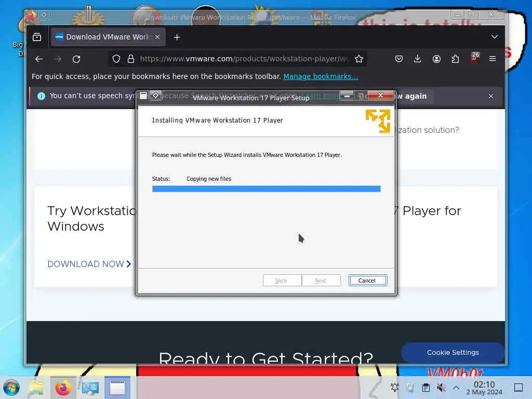This screenshot has height=399, width=532.
Task: Click muted volume icon in tray
Action: click(x=441, y=388)
